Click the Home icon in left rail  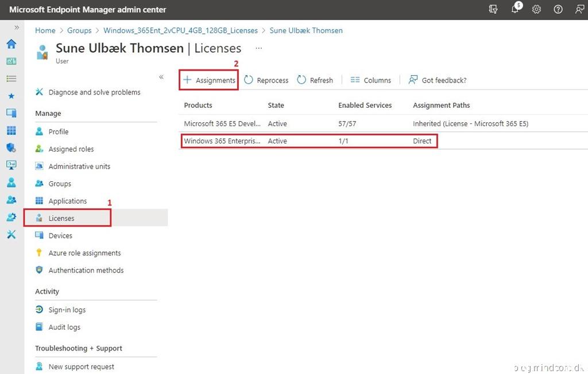(11, 44)
